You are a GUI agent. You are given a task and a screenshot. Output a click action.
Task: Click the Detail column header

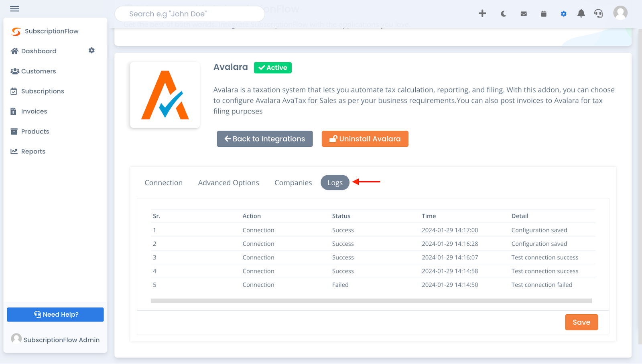520,216
